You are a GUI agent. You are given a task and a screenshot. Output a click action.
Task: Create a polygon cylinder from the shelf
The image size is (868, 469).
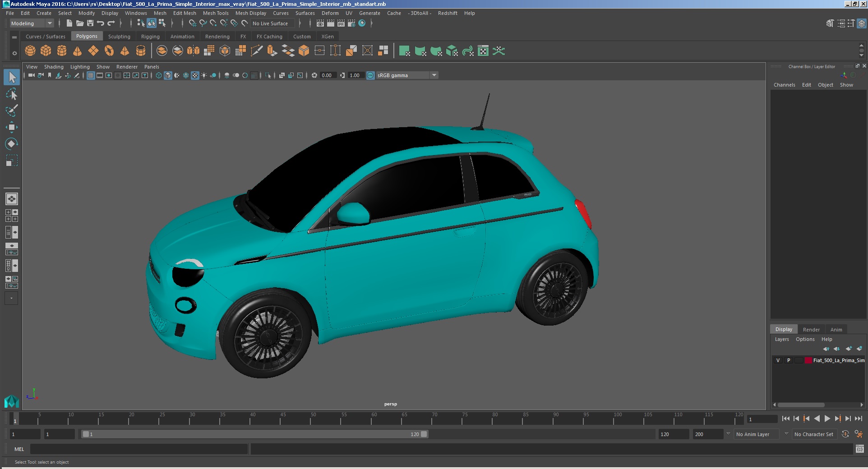pos(62,51)
